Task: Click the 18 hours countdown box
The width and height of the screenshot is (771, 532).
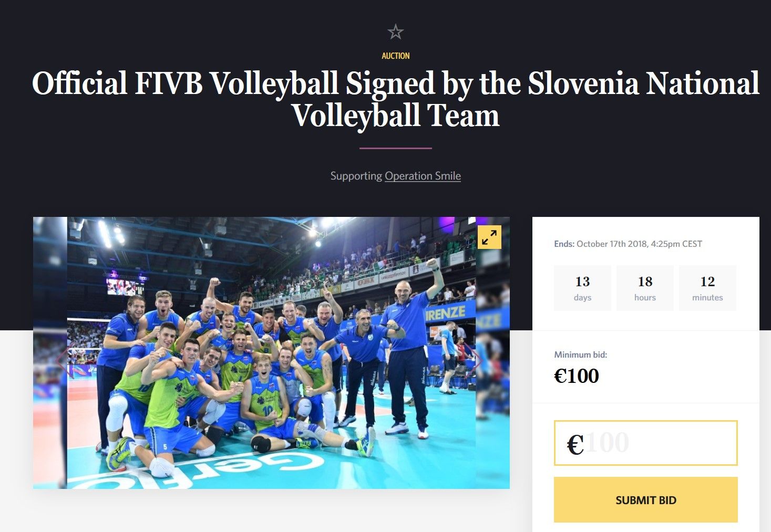Action: pos(645,288)
